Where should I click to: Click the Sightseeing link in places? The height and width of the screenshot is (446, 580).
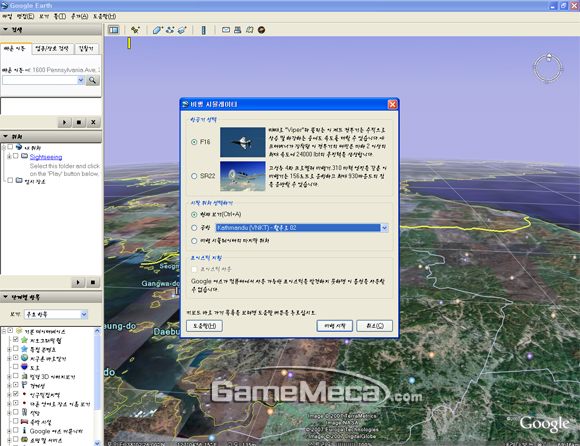coord(46,157)
